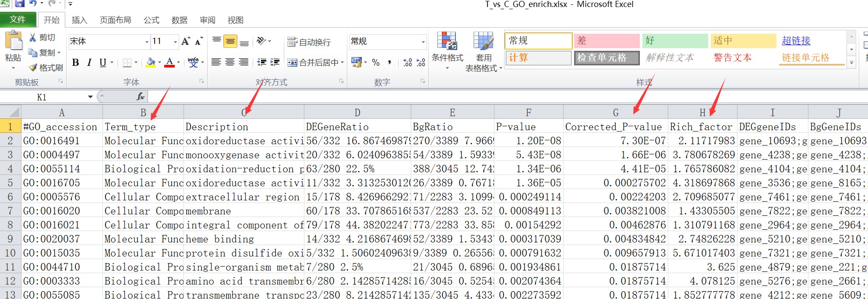Toggle Italic formatting
The width and height of the screenshot is (868, 299).
[x=89, y=63]
